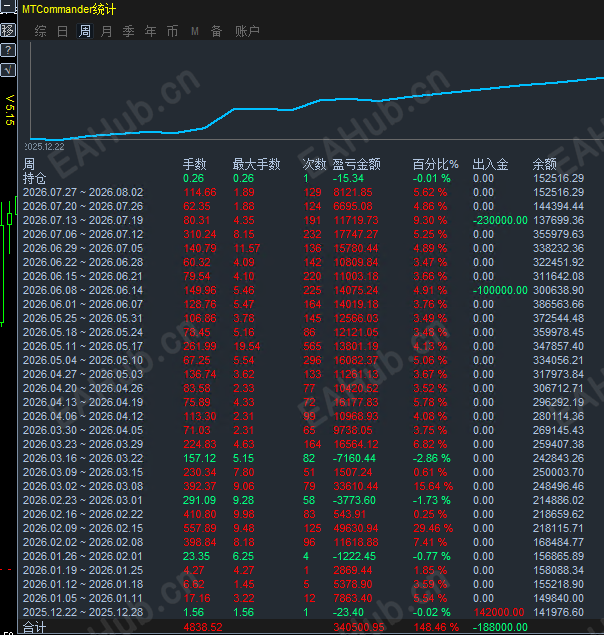The width and height of the screenshot is (604, 635).
Task: Click the 盈亏金额 column header
Action: [356, 164]
